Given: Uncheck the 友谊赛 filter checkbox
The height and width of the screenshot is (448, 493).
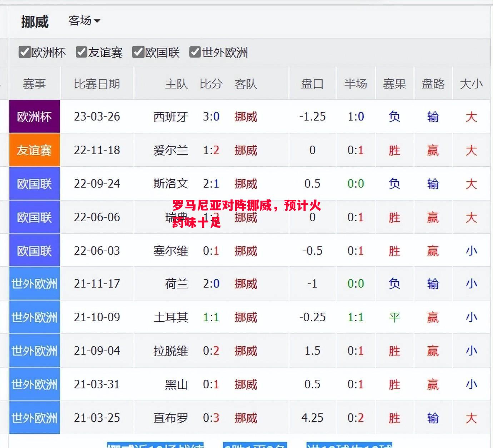Looking at the screenshot, I should [x=81, y=52].
